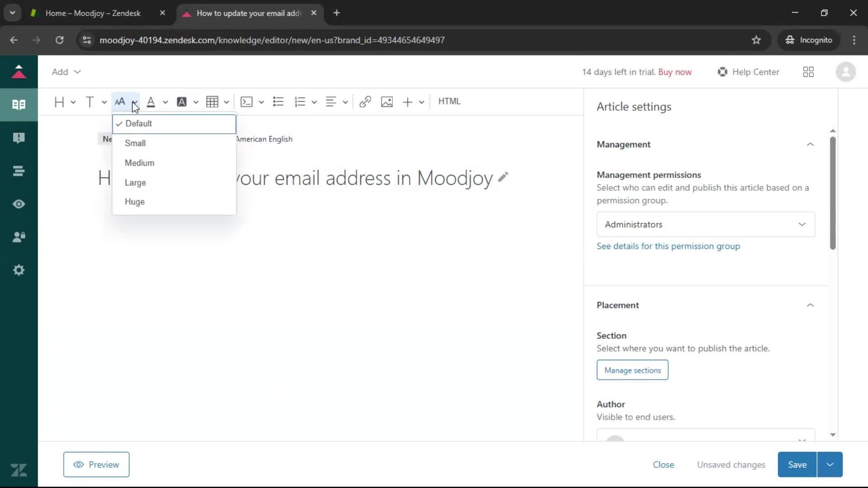Viewport: 868px width, 488px height.
Task: Open See details for this permission group
Action: click(668, 246)
